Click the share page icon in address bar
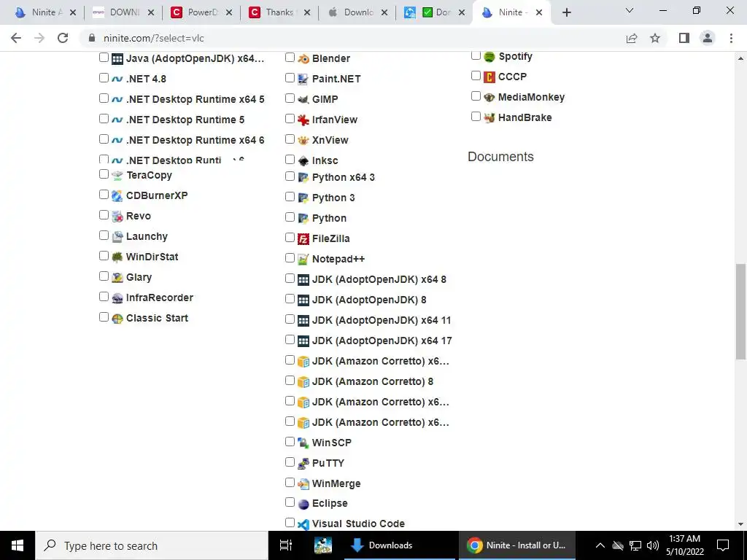This screenshot has height=560, width=747. click(x=632, y=38)
